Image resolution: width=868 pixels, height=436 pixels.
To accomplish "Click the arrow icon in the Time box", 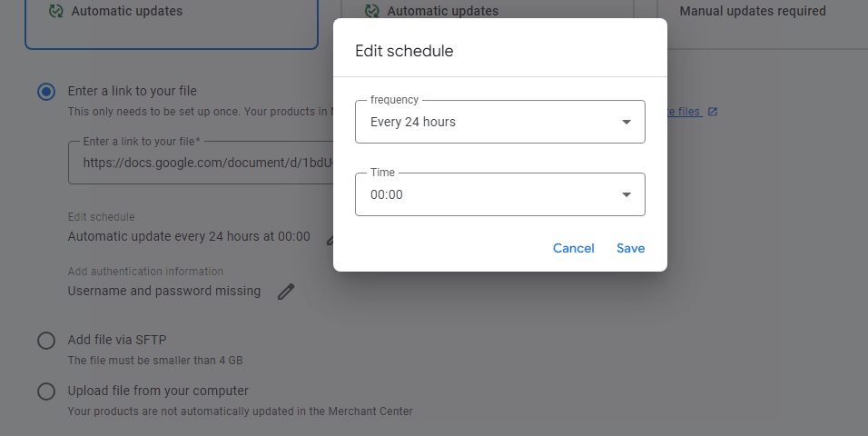I will pyautogui.click(x=626, y=194).
